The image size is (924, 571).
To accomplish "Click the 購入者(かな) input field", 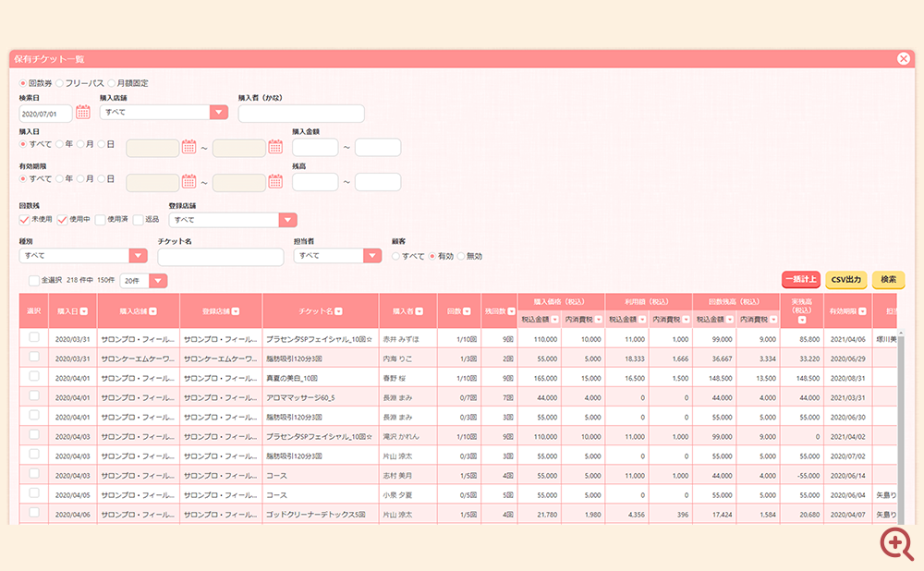I will click(x=301, y=113).
